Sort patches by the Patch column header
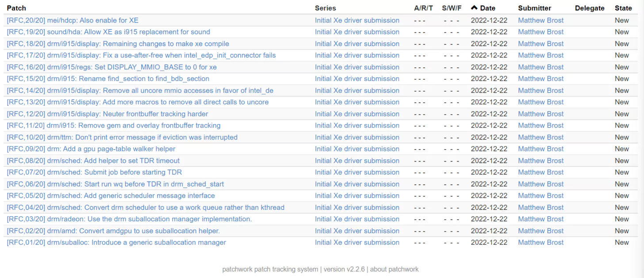This screenshot has width=644, height=278. pyautogui.click(x=16, y=8)
